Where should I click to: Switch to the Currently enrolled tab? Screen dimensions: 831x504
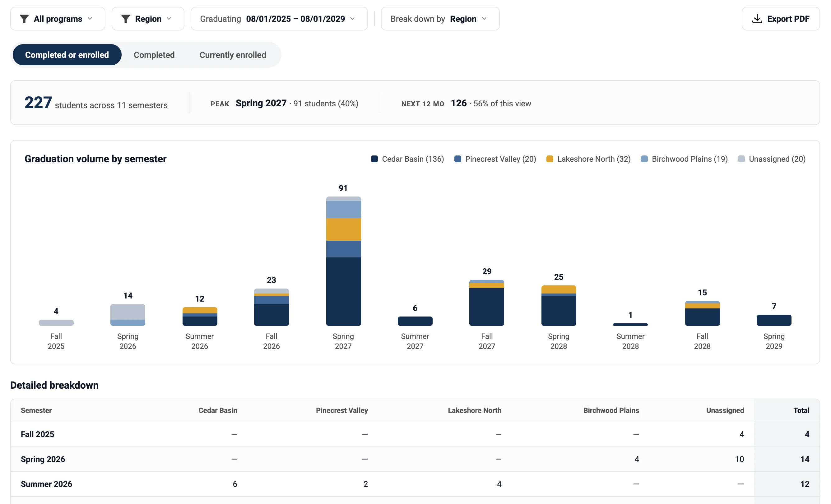[x=233, y=55]
